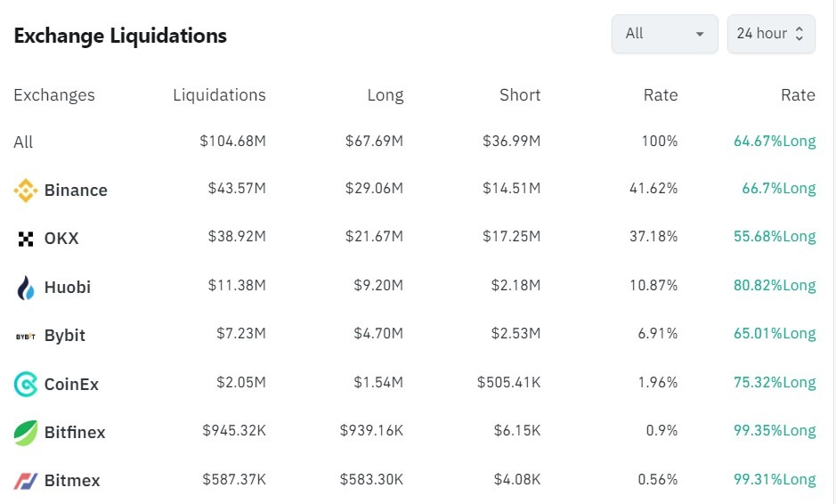Image resolution: width=836 pixels, height=504 pixels.
Task: Click the Bybit logo icon
Action: pyautogui.click(x=25, y=336)
